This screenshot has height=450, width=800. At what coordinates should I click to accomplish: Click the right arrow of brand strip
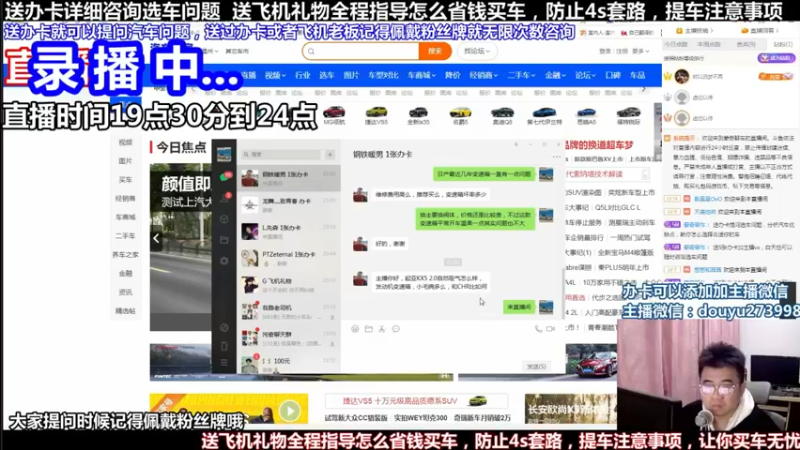(644, 89)
